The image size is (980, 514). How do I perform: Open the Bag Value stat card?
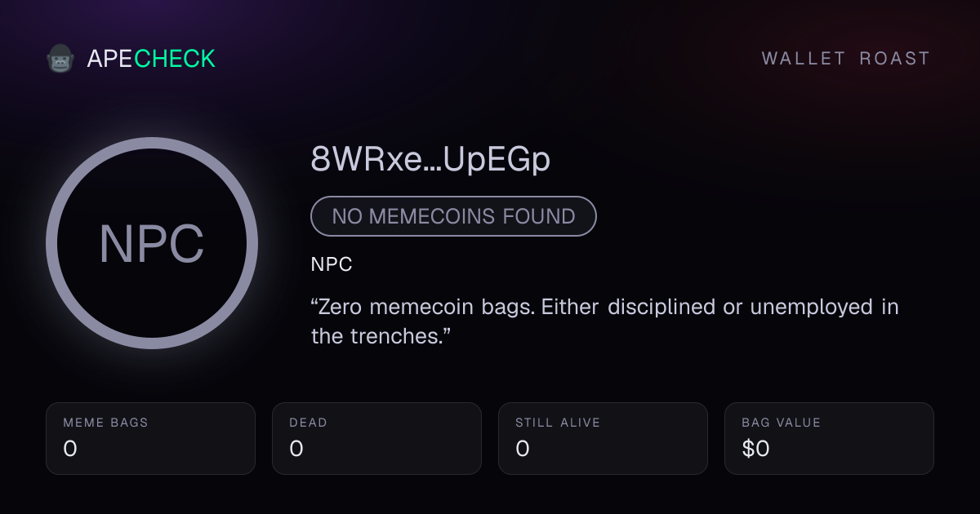829,438
